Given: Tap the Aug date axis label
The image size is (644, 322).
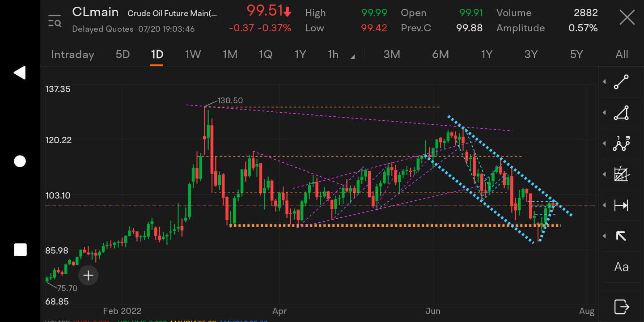Looking at the screenshot, I should coord(587,311).
